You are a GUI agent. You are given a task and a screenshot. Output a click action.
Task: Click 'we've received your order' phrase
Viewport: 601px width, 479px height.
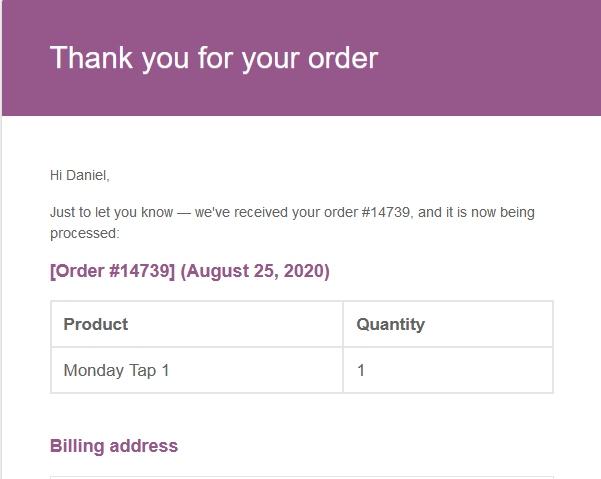276,212
